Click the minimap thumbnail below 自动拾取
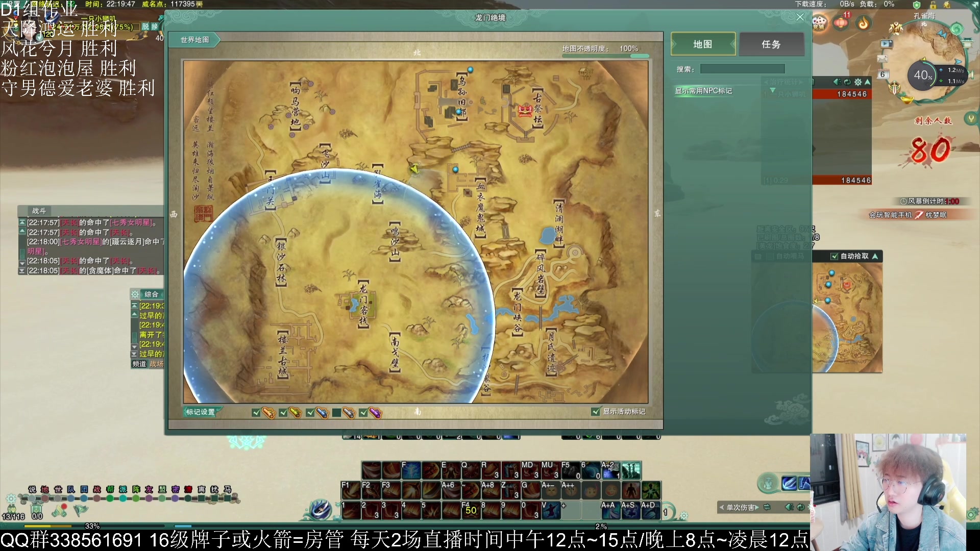The height and width of the screenshot is (551, 980). tap(847, 317)
